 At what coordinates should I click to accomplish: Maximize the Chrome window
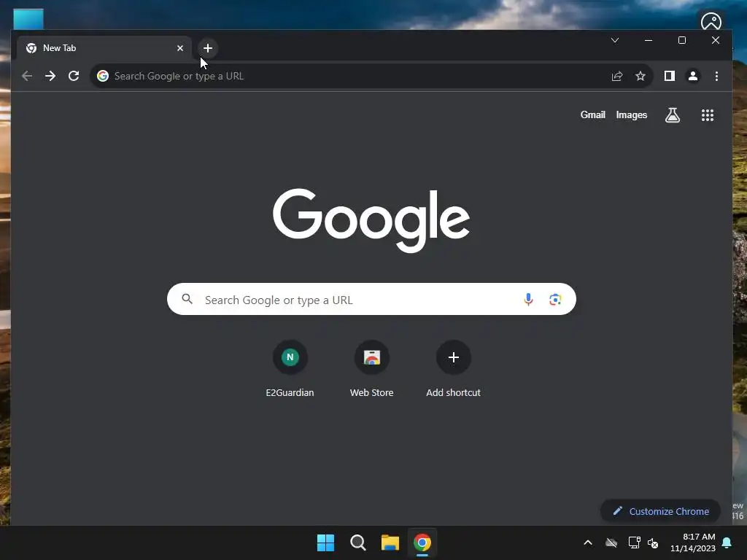[x=682, y=40]
